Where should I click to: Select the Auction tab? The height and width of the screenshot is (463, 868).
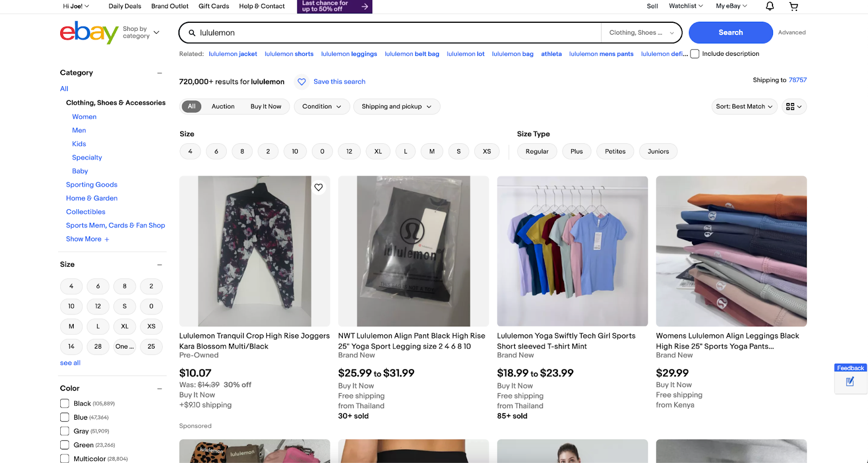(x=223, y=107)
